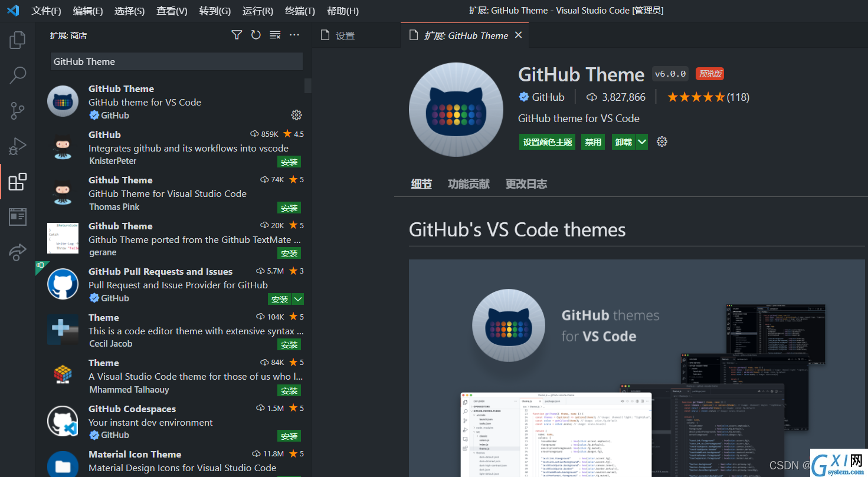Click the GitHub themes preview screenshot image
The width and height of the screenshot is (868, 477).
tap(637, 368)
